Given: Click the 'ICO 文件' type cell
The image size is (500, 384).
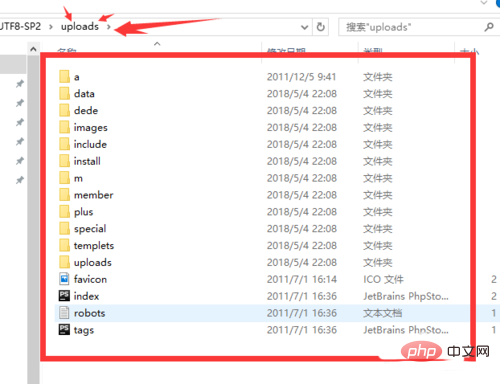Looking at the screenshot, I should [383, 279].
